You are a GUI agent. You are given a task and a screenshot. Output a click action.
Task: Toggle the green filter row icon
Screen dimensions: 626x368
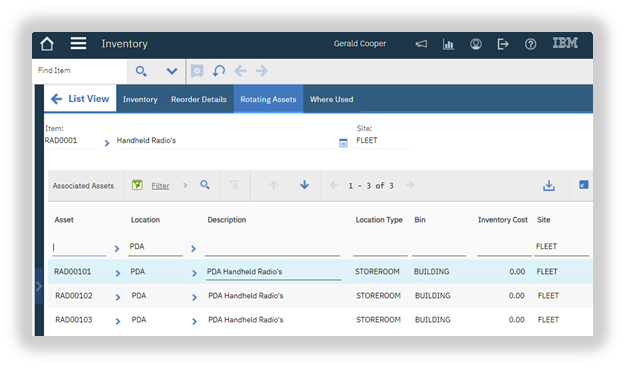pyautogui.click(x=137, y=185)
